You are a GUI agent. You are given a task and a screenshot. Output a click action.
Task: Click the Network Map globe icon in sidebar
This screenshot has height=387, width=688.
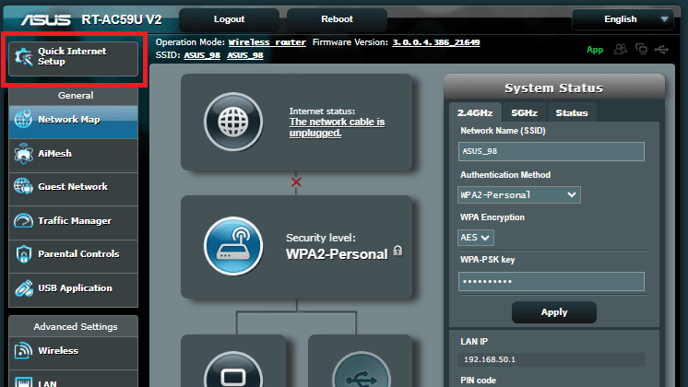tap(23, 119)
